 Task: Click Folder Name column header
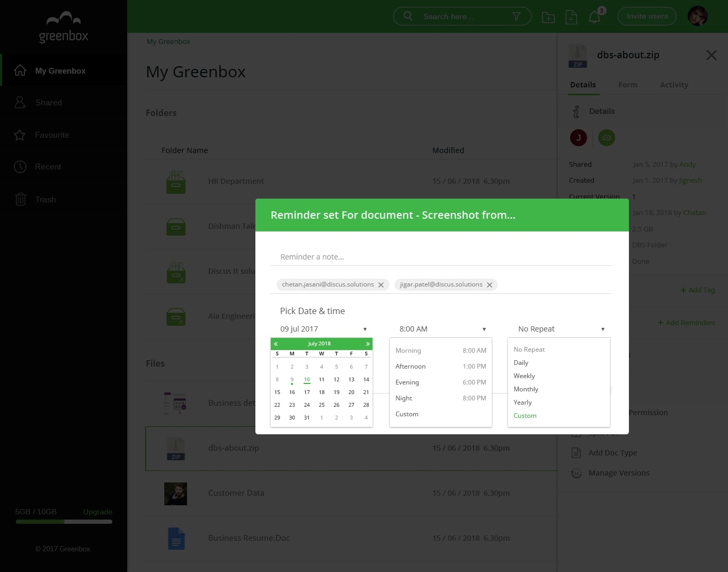pyautogui.click(x=185, y=150)
